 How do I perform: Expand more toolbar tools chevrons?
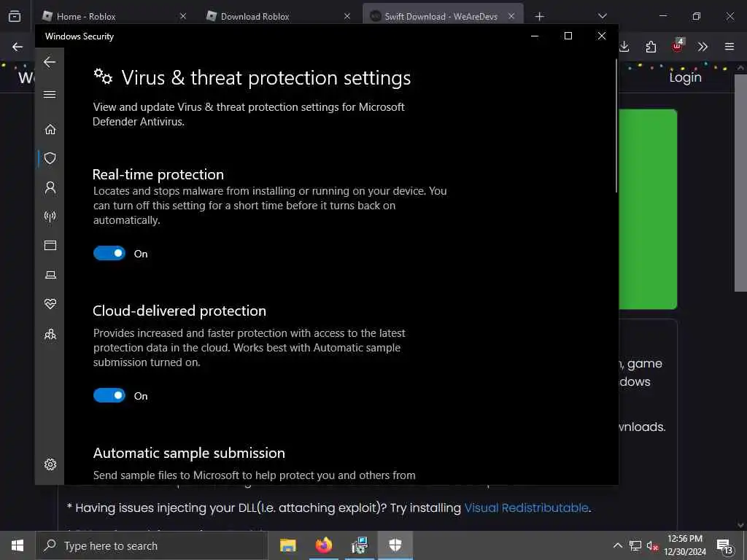703,47
